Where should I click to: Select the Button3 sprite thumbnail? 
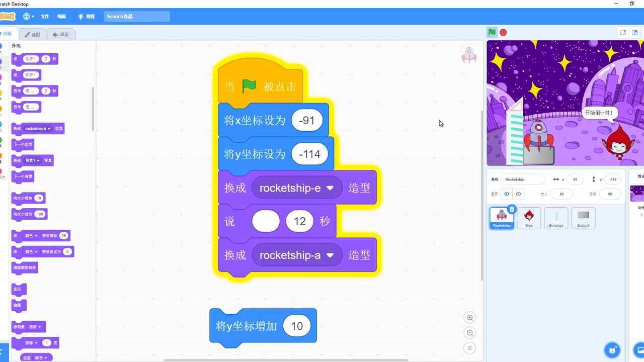point(583,218)
